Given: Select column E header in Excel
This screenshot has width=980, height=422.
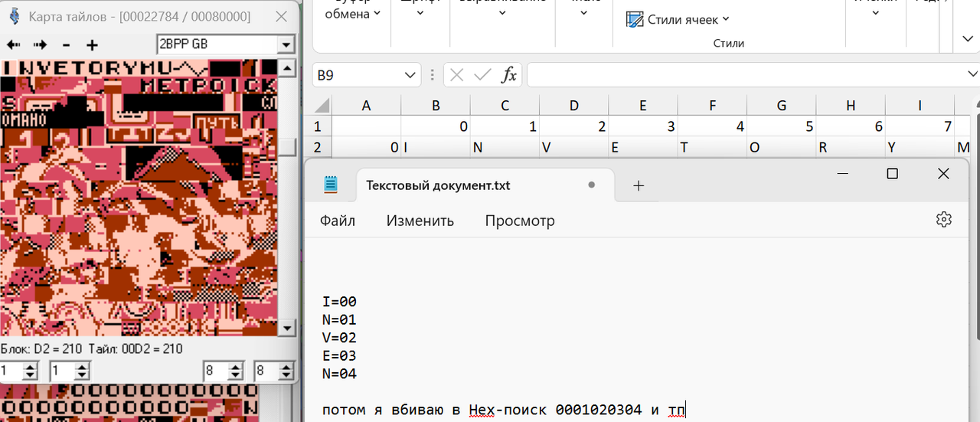Looking at the screenshot, I should click(643, 106).
